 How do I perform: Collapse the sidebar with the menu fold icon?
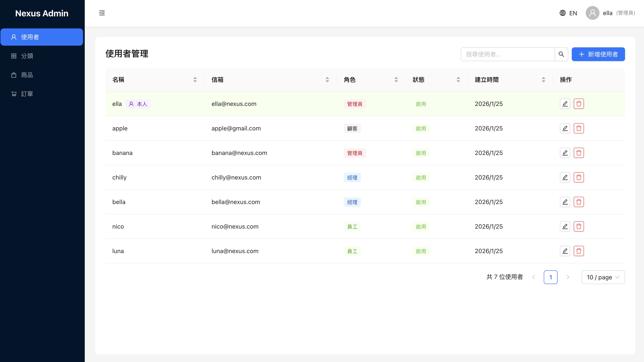click(x=102, y=13)
